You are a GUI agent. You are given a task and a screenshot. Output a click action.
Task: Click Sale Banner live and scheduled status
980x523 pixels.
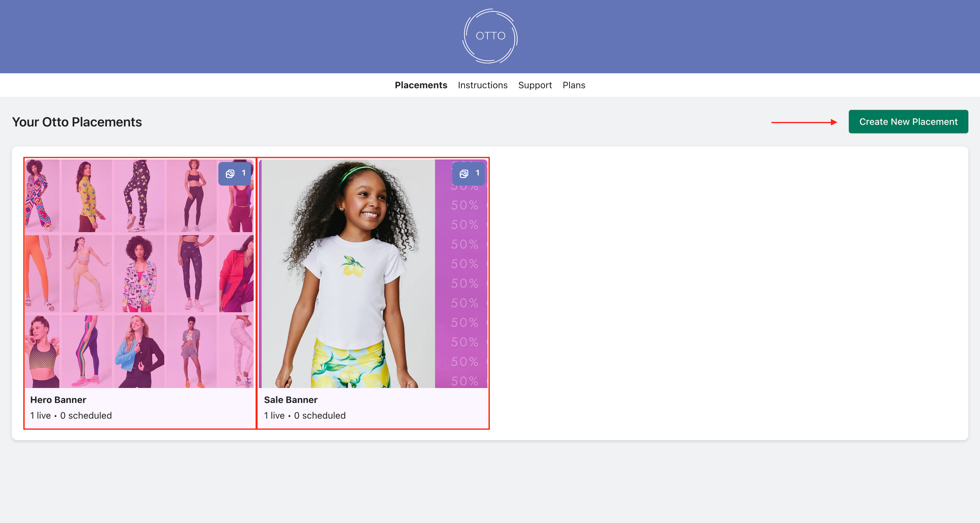(305, 415)
